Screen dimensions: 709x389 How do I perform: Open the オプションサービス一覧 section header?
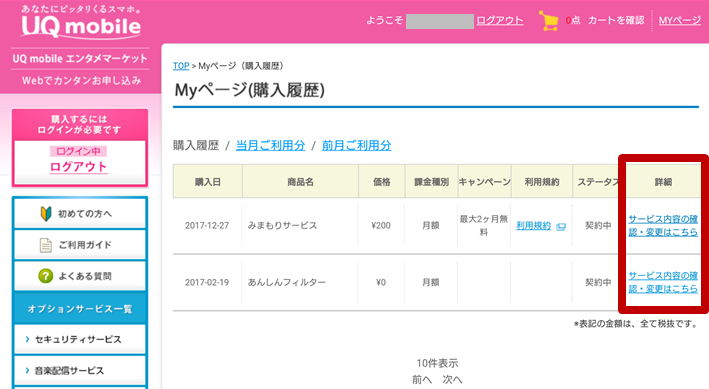[x=80, y=309]
